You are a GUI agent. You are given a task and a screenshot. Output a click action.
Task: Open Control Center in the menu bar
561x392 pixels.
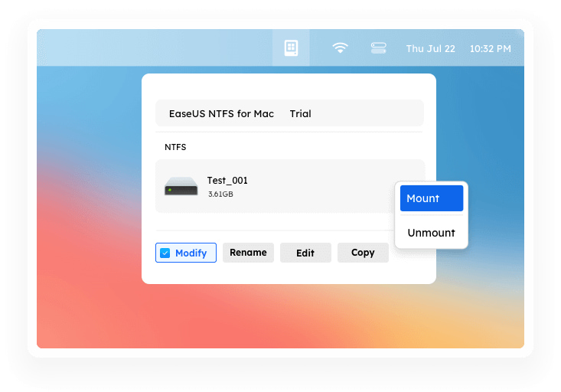[x=378, y=48]
